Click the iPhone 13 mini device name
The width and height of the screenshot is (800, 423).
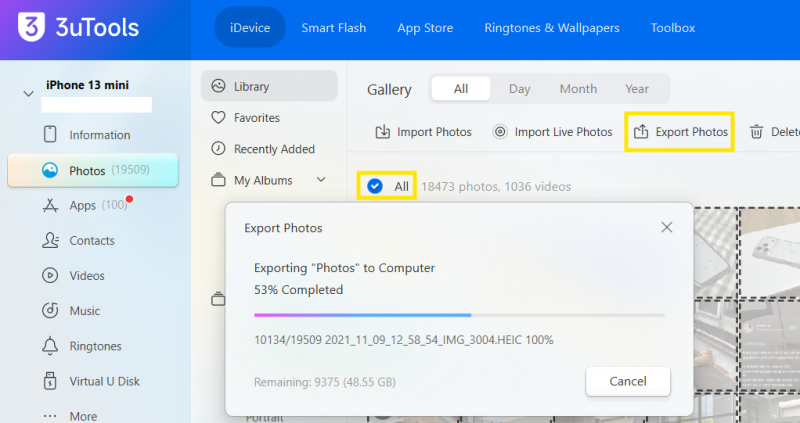[x=87, y=85]
